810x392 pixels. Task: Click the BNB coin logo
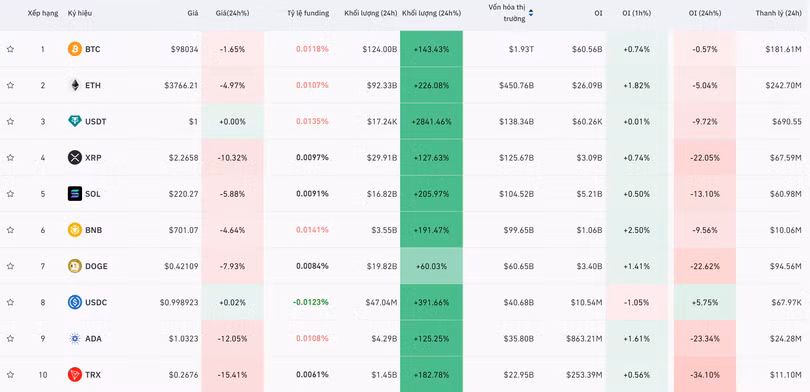75,230
